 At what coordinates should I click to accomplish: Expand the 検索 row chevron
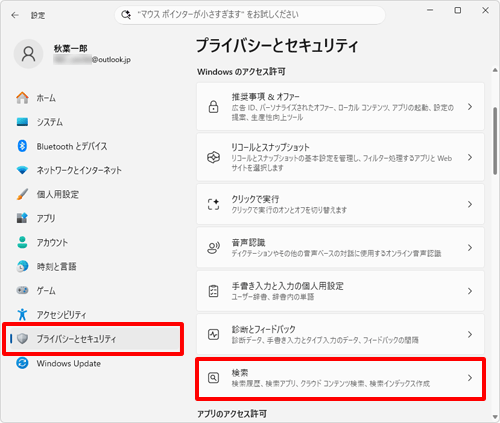click(x=470, y=378)
